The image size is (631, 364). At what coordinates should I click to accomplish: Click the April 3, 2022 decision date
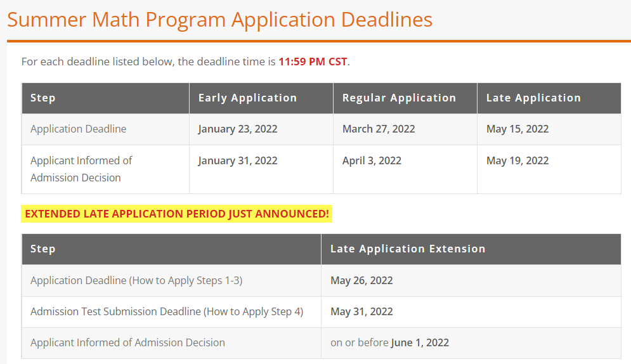pyautogui.click(x=372, y=160)
